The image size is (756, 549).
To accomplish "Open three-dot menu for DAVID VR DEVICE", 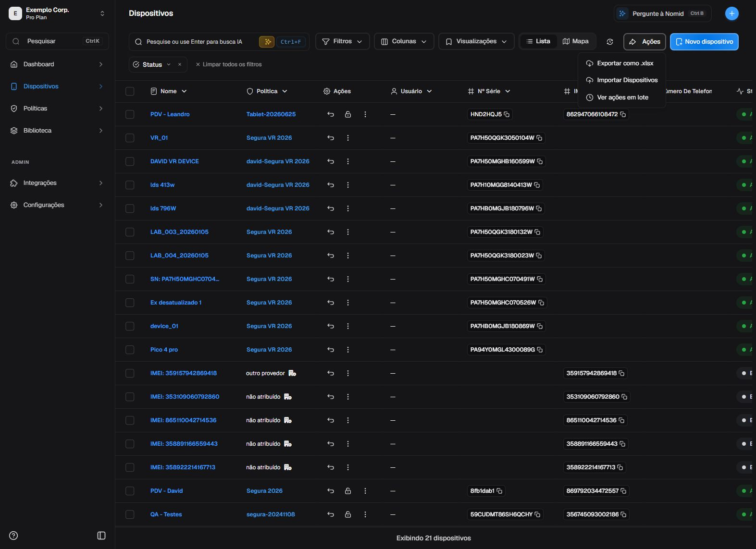I will [x=348, y=161].
